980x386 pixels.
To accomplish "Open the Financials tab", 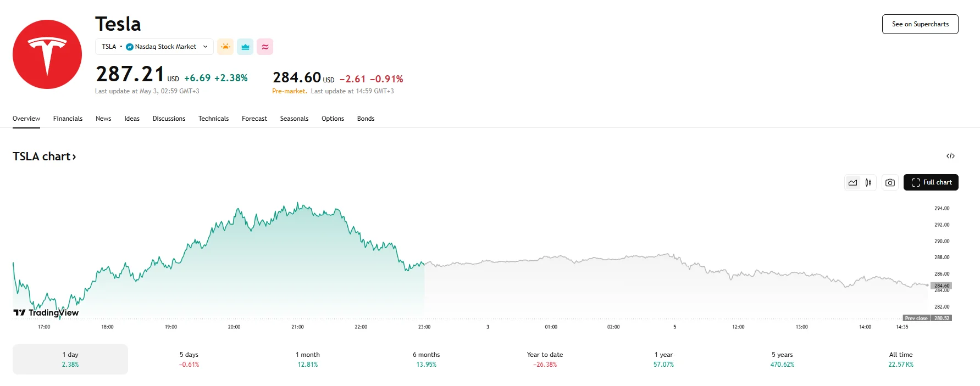I will tap(68, 119).
